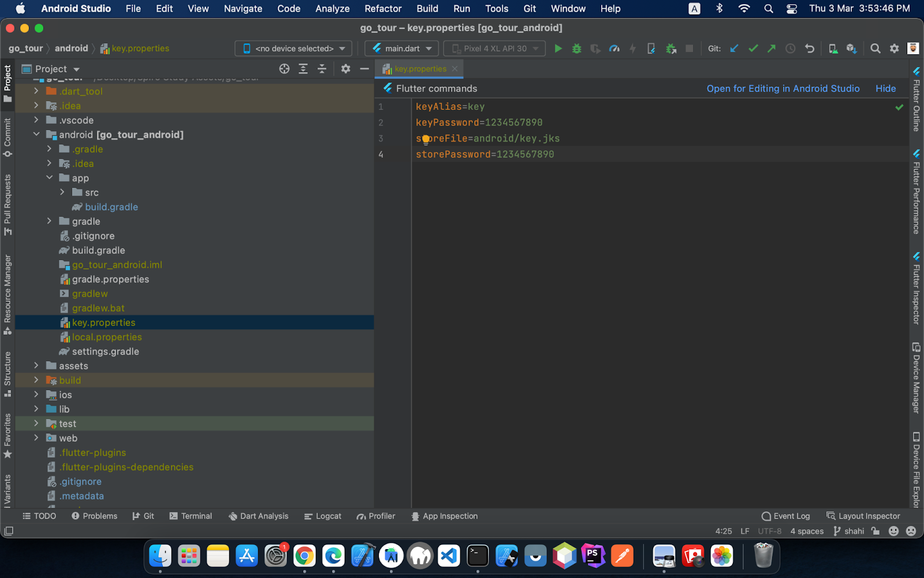This screenshot has height=578, width=924.
Task: Open the main.dart run configuration dropdown
Action: pos(402,49)
